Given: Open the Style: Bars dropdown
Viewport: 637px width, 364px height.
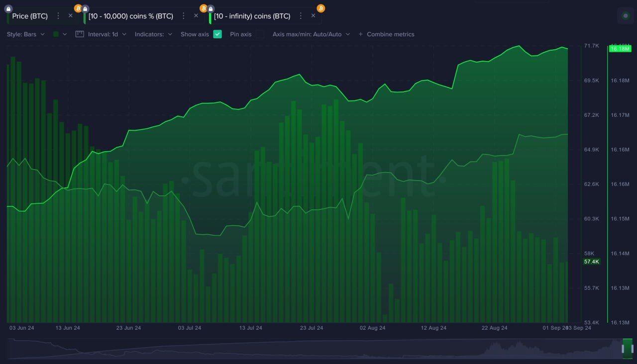Looking at the screenshot, I should coord(25,34).
